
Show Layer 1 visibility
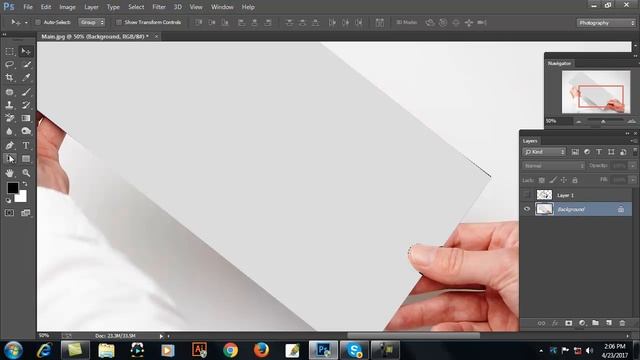coord(527,195)
